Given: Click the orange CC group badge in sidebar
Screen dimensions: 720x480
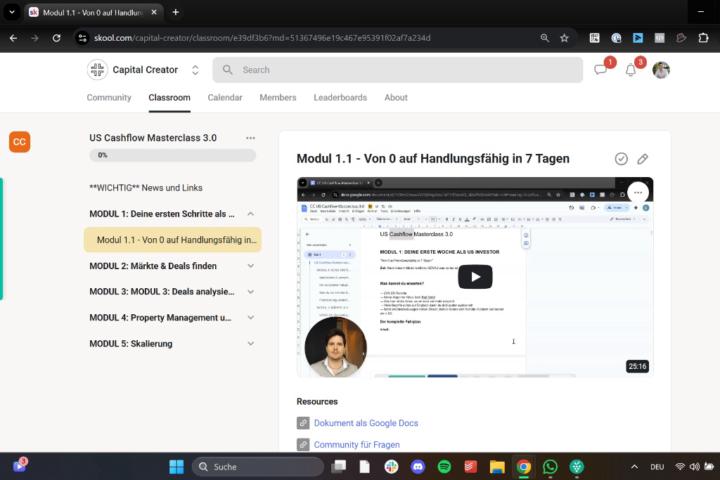Looking at the screenshot, I should click(19, 141).
